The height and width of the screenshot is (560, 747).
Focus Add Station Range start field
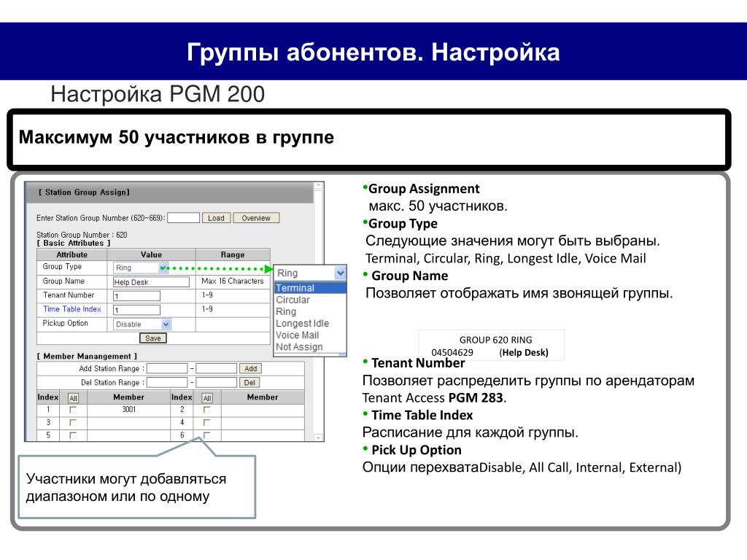[x=167, y=368]
